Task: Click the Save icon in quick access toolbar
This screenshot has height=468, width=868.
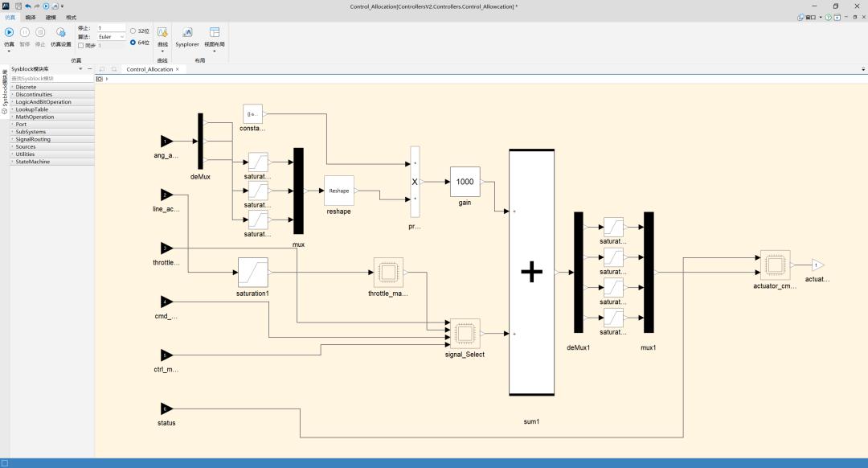Action: [x=18, y=6]
